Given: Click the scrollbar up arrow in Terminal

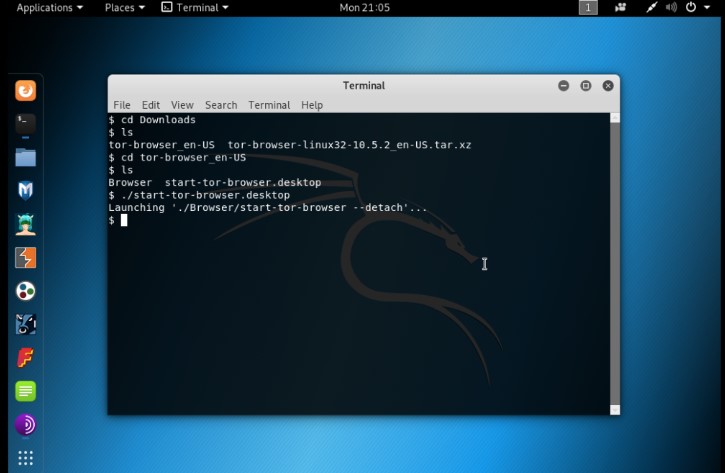Looking at the screenshot, I should (615, 118).
